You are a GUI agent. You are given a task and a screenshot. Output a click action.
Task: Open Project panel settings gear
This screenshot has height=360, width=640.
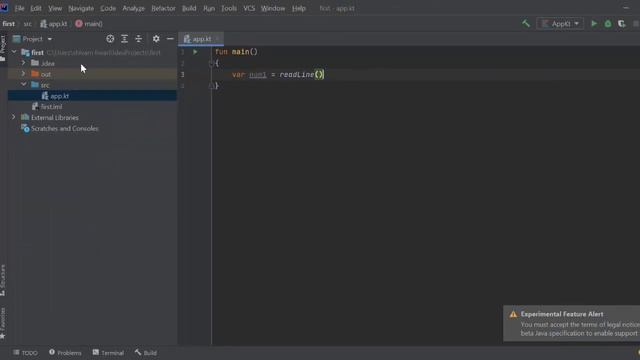coord(156,39)
